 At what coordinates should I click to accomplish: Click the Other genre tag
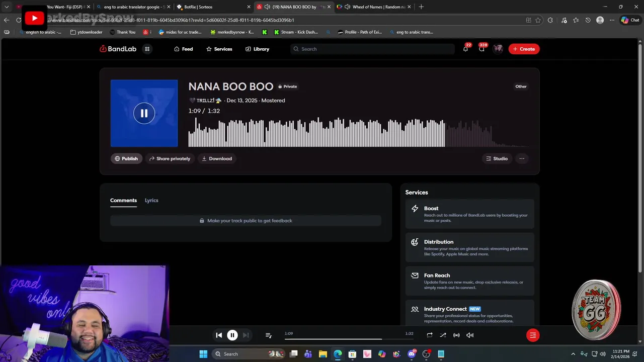[521, 86]
